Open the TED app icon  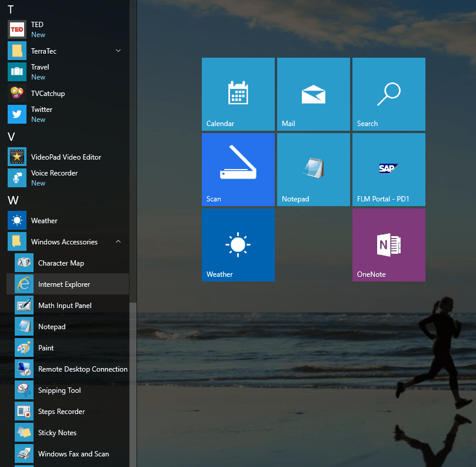coord(17,29)
